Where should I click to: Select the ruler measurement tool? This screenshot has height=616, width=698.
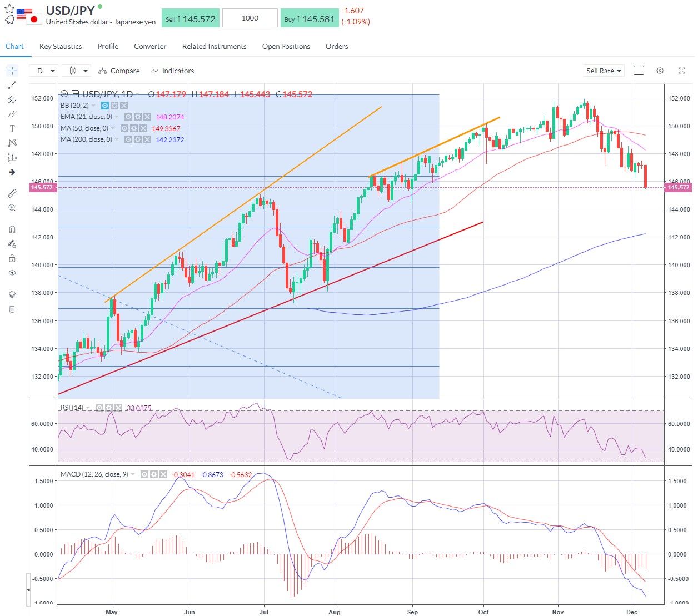pos(12,193)
